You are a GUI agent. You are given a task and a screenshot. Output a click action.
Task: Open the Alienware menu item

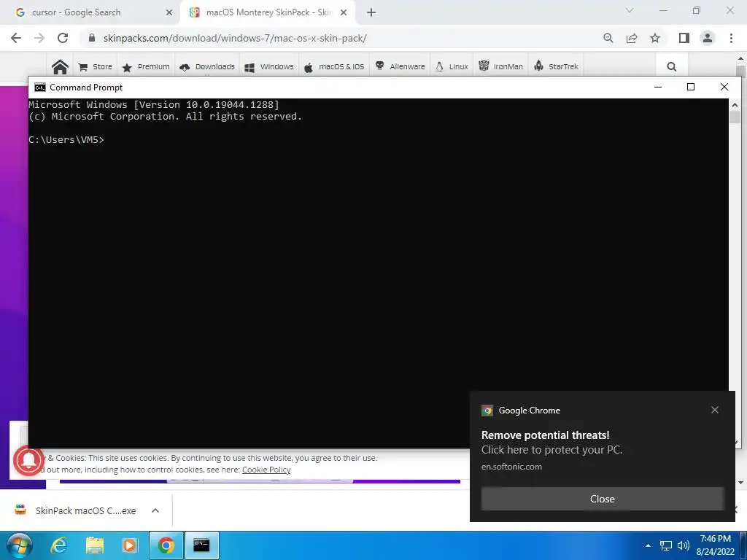point(400,66)
